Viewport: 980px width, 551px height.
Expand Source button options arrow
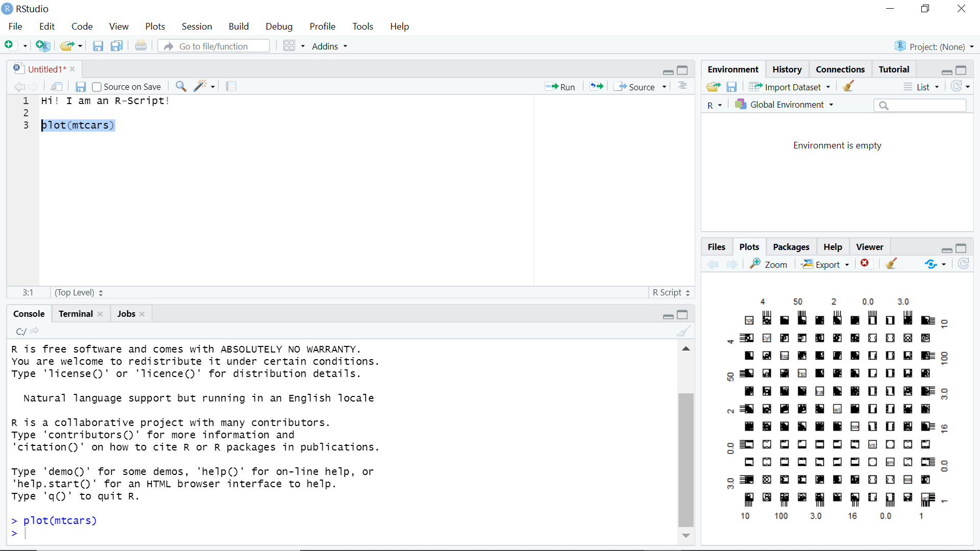pos(664,87)
